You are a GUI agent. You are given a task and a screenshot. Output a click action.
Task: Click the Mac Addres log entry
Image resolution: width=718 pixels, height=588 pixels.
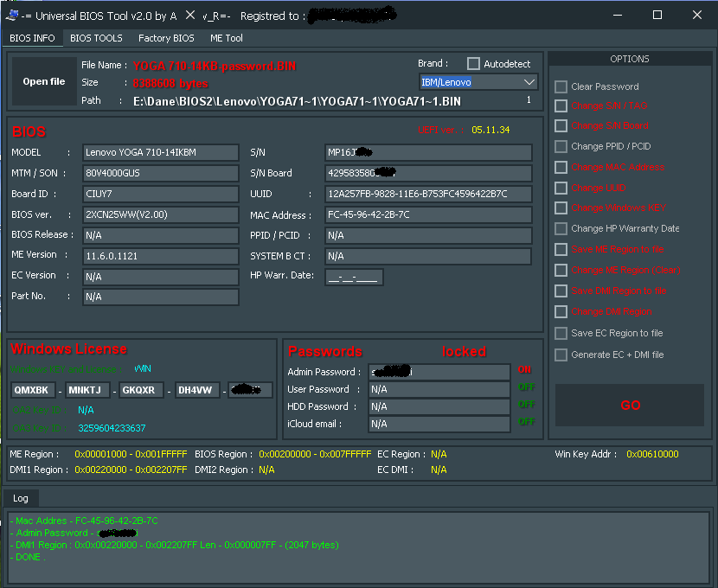[84, 521]
